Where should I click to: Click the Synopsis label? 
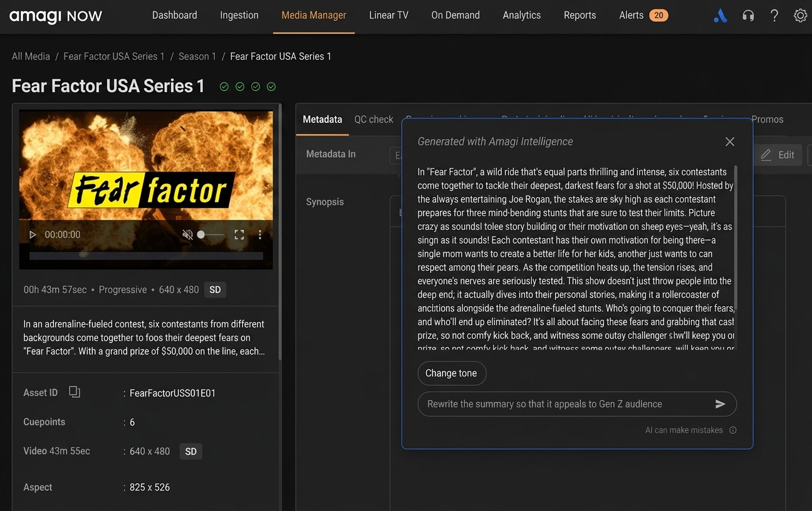tap(325, 202)
